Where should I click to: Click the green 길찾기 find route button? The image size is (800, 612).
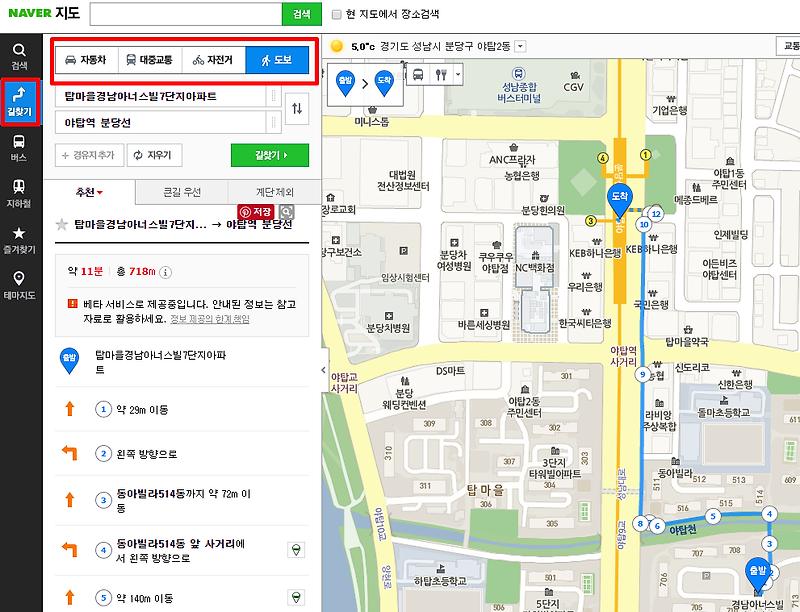click(x=270, y=155)
